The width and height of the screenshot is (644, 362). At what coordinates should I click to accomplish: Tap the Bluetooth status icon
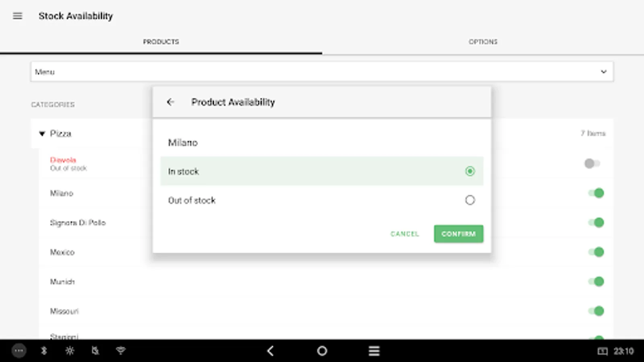pyautogui.click(x=44, y=351)
